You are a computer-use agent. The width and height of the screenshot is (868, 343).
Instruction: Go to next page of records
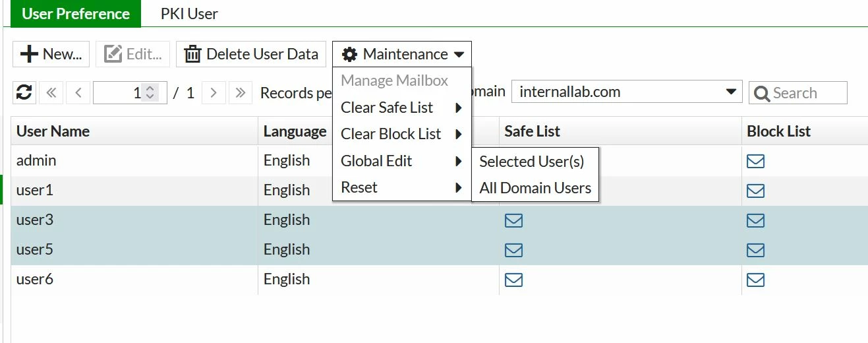coord(214,93)
